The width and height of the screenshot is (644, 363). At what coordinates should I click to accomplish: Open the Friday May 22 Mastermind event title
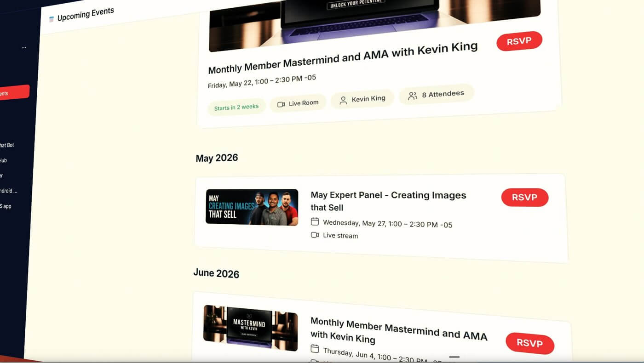click(343, 58)
